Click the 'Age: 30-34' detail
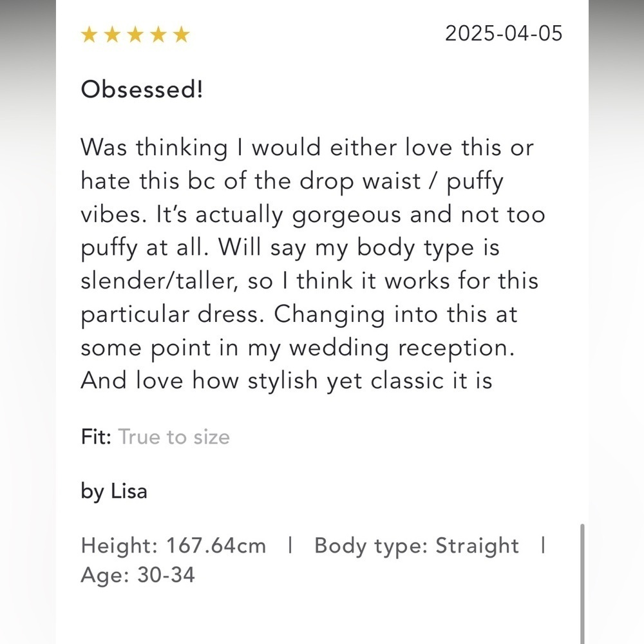Image resolution: width=644 pixels, height=644 pixels. pyautogui.click(x=138, y=574)
